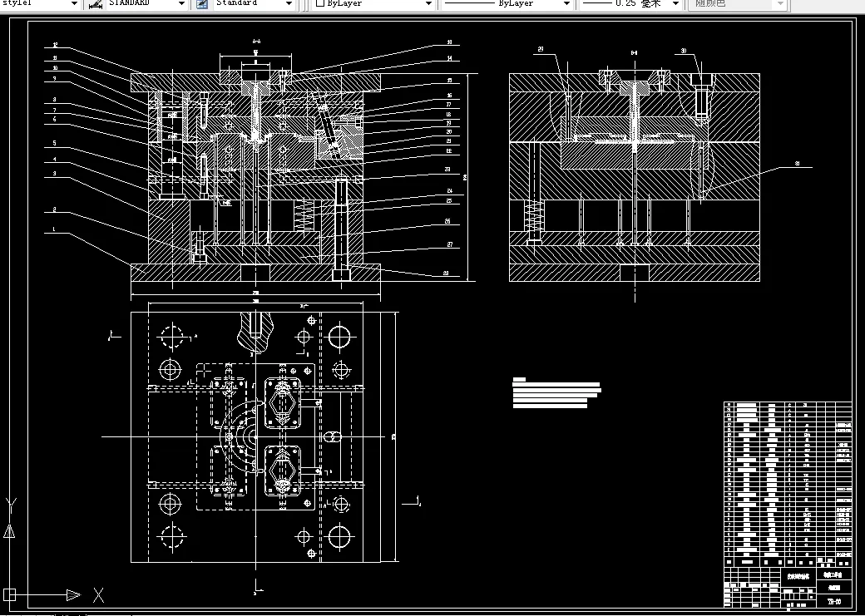Screen dimensions: 865x616
Task: Select part balloon number 14
Action: coord(450,58)
